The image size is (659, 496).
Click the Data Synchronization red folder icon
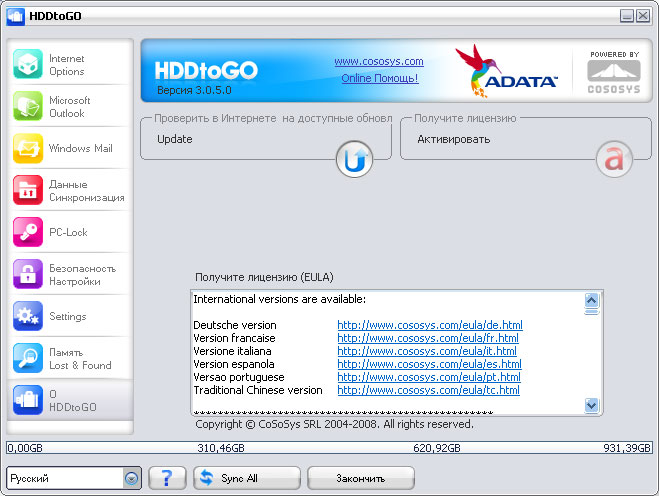click(28, 190)
